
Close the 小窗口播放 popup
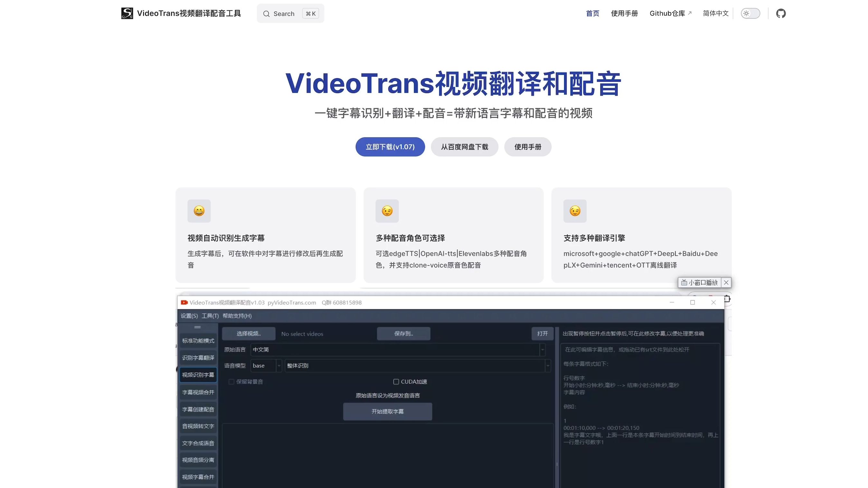coord(726,282)
